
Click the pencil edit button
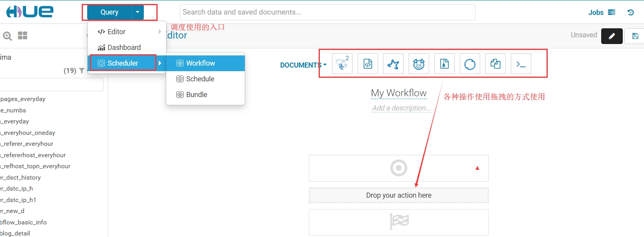(x=612, y=36)
